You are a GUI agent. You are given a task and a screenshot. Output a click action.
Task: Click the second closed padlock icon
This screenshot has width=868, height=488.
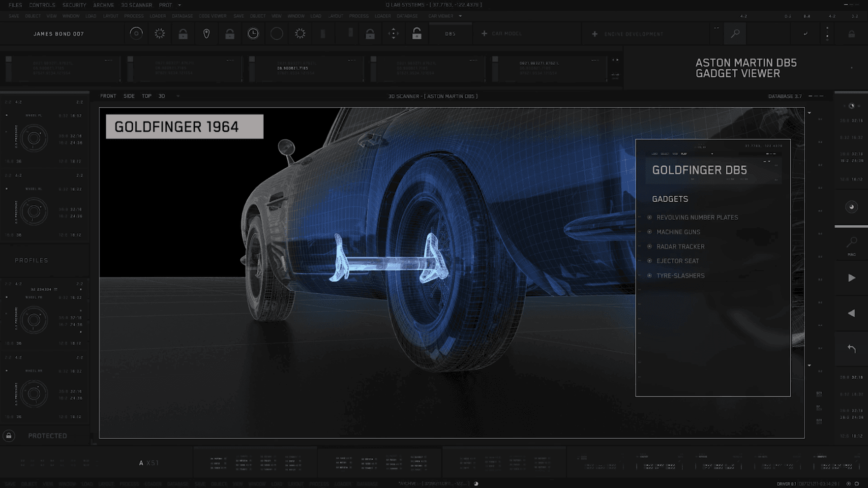[230, 33]
